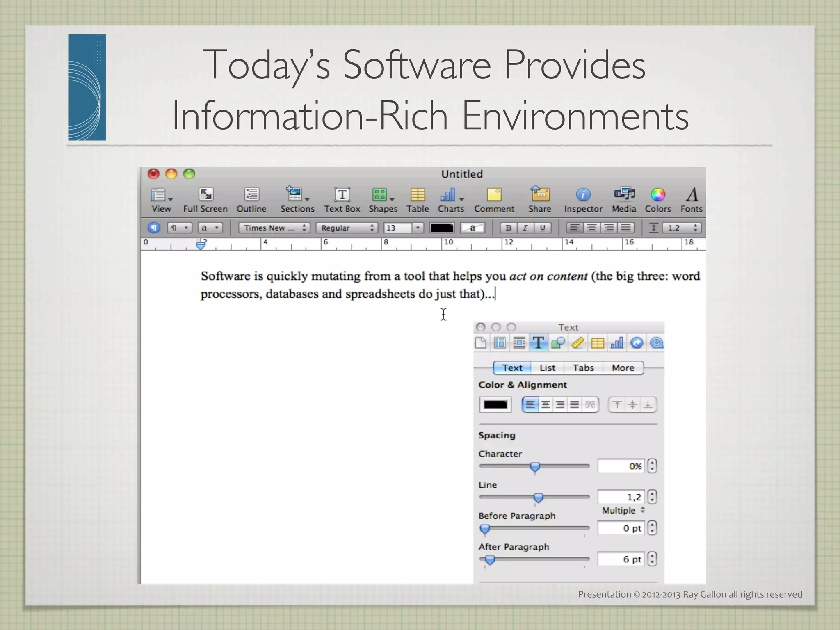Open Times New font family dropdown
Image resolution: width=840 pixels, height=630 pixels.
[x=274, y=228]
